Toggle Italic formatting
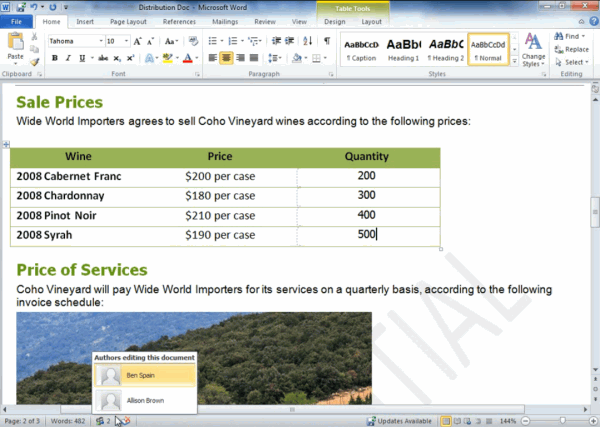600x427 pixels. (68, 58)
